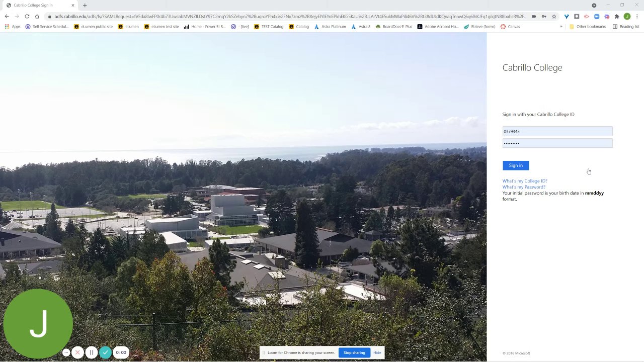Cancel the Loom recording with the X button
The height and width of the screenshot is (362, 644).
point(77,352)
